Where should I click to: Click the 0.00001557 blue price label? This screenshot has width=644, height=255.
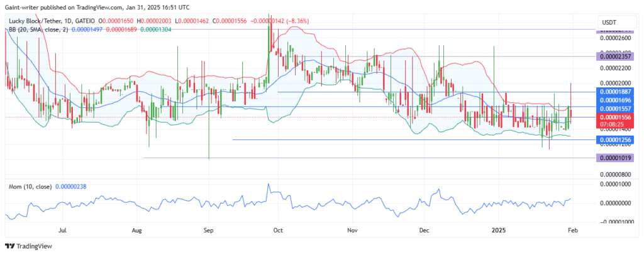coord(615,107)
